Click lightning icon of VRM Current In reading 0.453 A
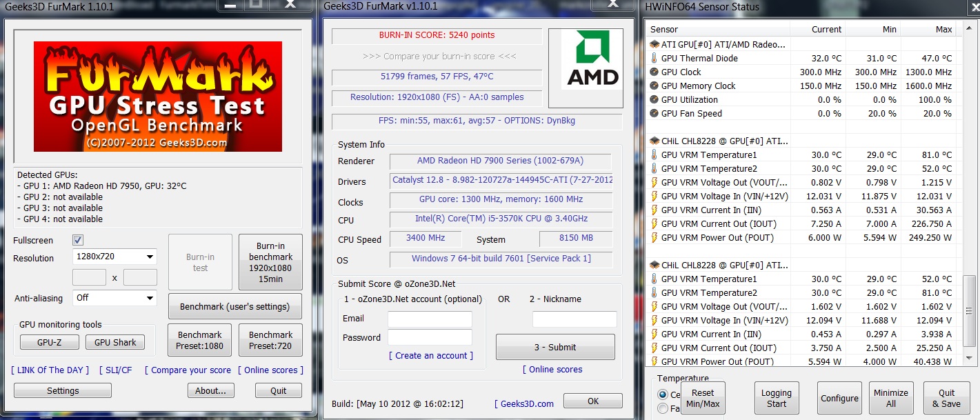 (x=654, y=334)
